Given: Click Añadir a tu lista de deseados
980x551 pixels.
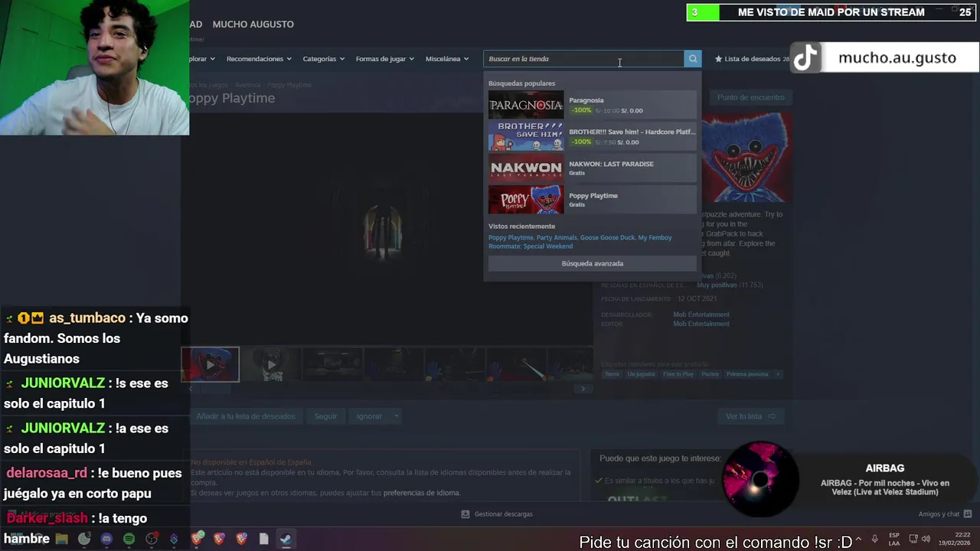Looking at the screenshot, I should pyautogui.click(x=245, y=416).
